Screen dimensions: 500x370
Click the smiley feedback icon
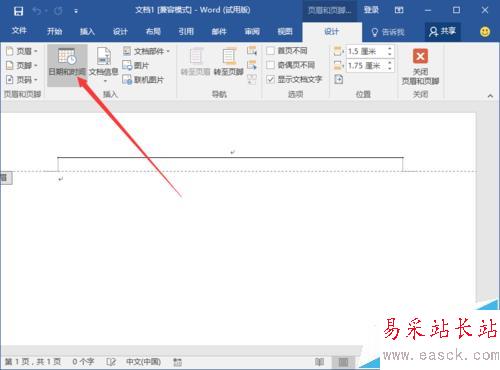coord(485,32)
